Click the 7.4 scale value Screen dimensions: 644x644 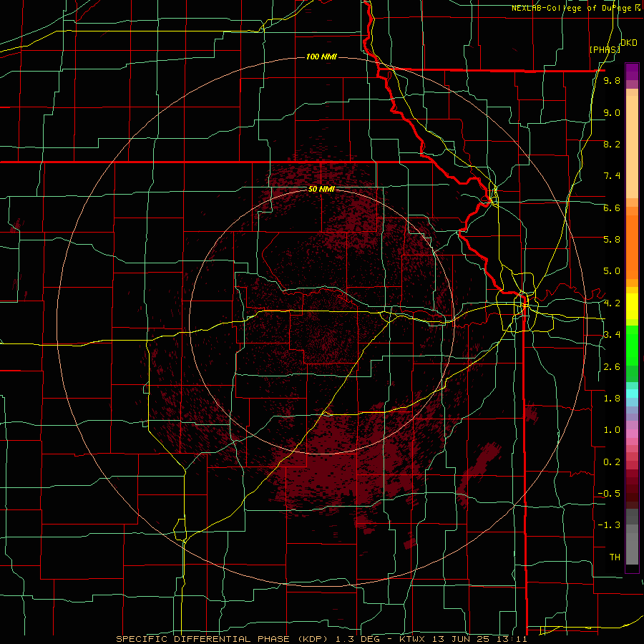612,176
